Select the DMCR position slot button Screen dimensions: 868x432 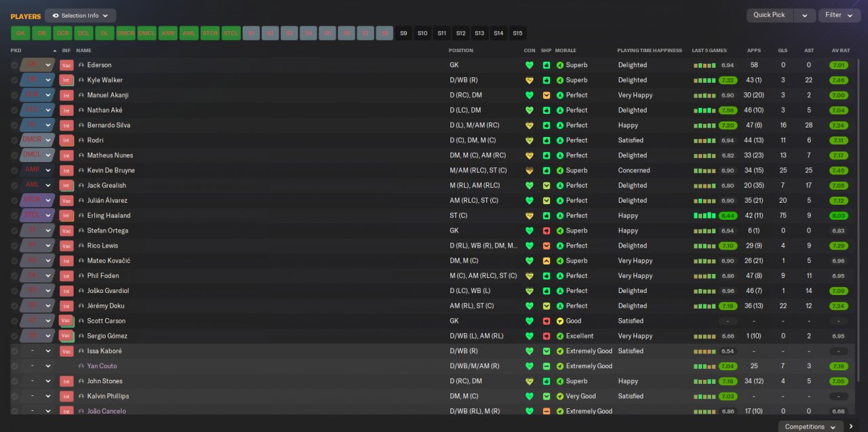tap(125, 33)
